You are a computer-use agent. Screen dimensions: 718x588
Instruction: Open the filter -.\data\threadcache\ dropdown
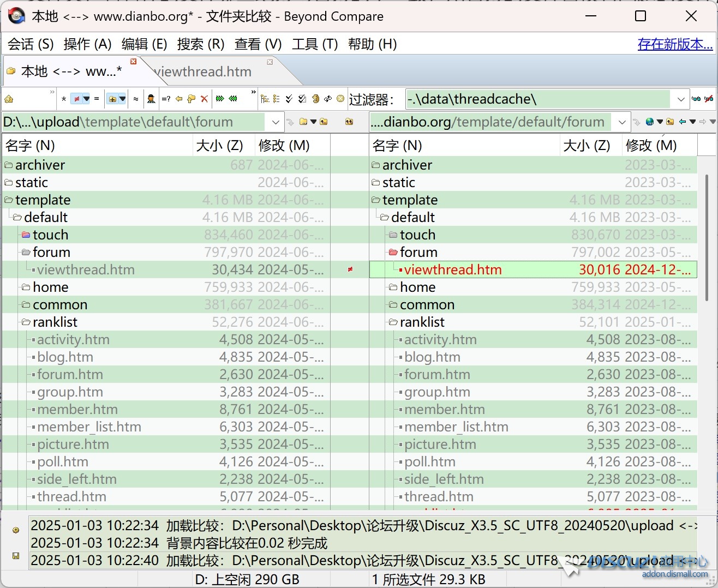coord(681,99)
